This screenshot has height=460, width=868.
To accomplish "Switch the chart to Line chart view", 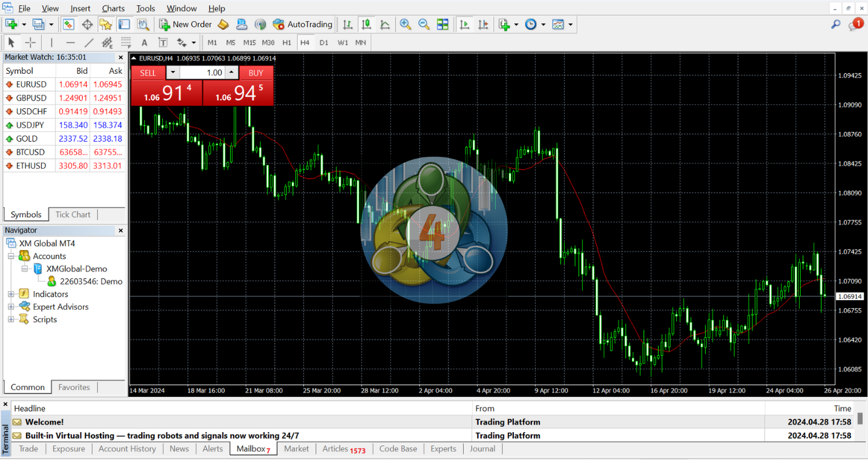I will 385,24.
